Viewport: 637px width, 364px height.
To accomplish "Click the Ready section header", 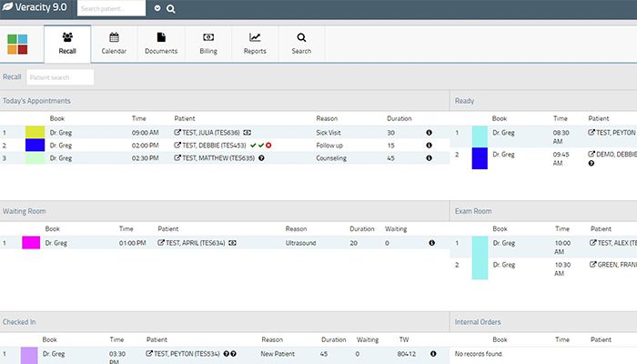I will point(464,101).
